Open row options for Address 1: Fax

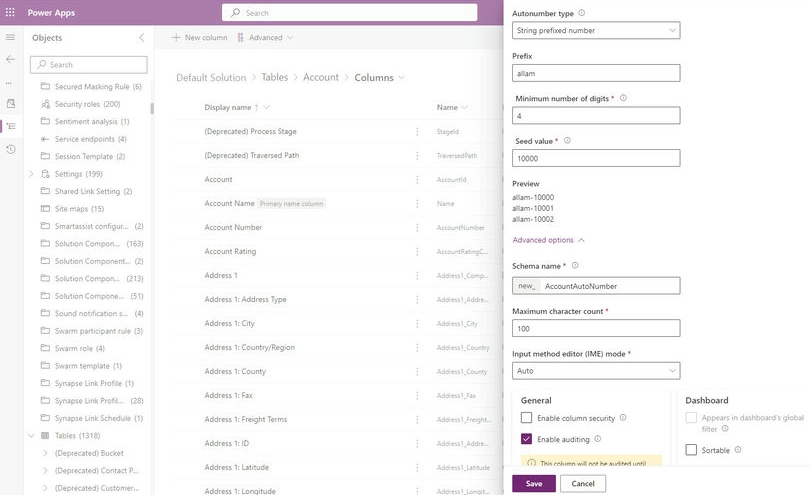coord(417,395)
